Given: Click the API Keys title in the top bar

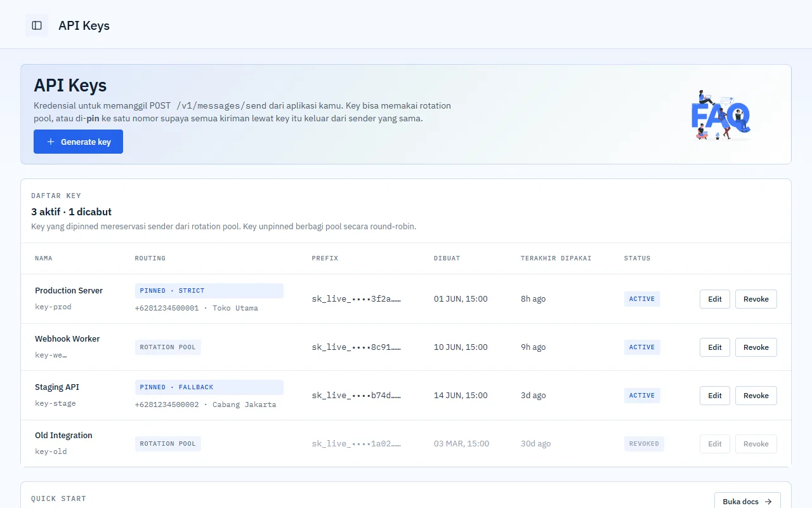Looking at the screenshot, I should click(x=84, y=25).
